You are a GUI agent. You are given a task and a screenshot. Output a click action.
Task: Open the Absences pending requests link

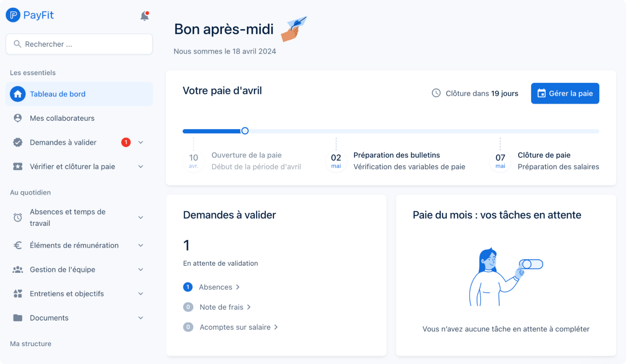(216, 287)
